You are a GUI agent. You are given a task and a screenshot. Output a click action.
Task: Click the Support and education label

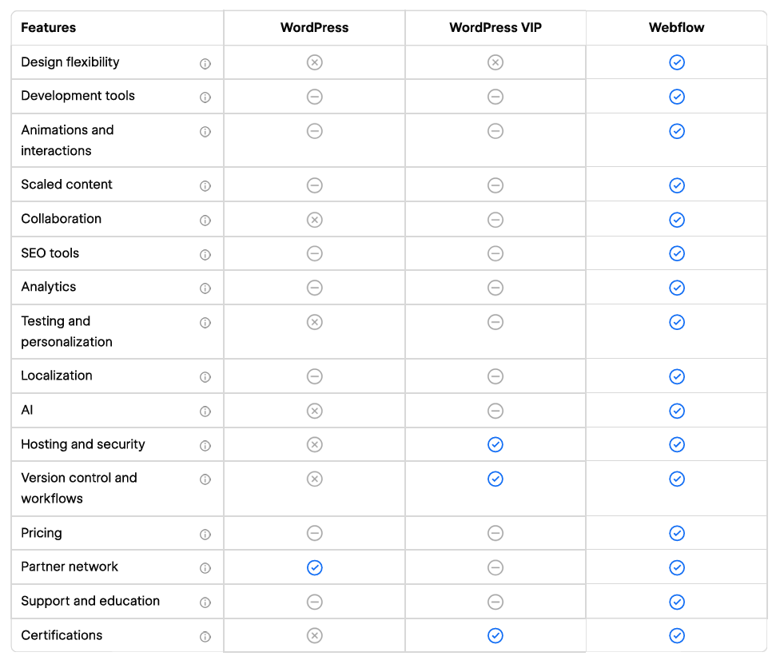click(90, 601)
